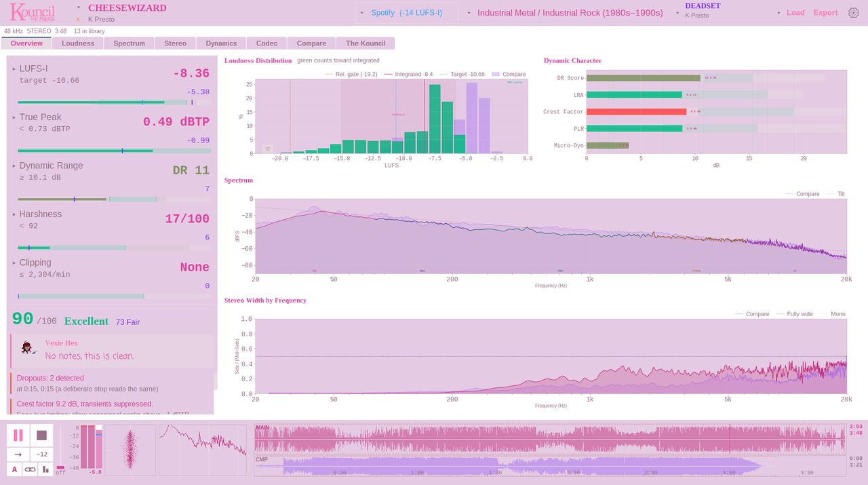868x485 pixels.
Task: Click the bar chart icon in transport
Action: [46, 469]
